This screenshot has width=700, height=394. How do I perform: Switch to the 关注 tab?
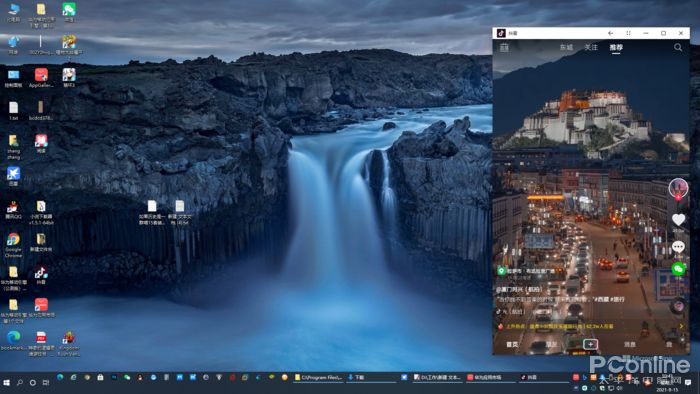(591, 47)
